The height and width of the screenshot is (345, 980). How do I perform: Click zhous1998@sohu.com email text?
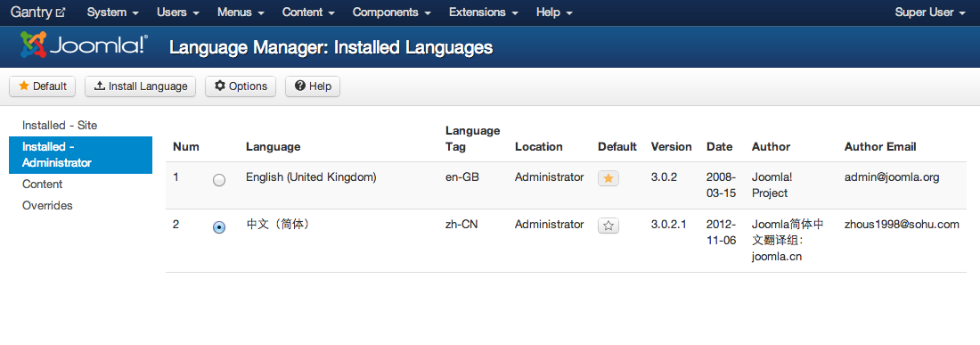902,225
